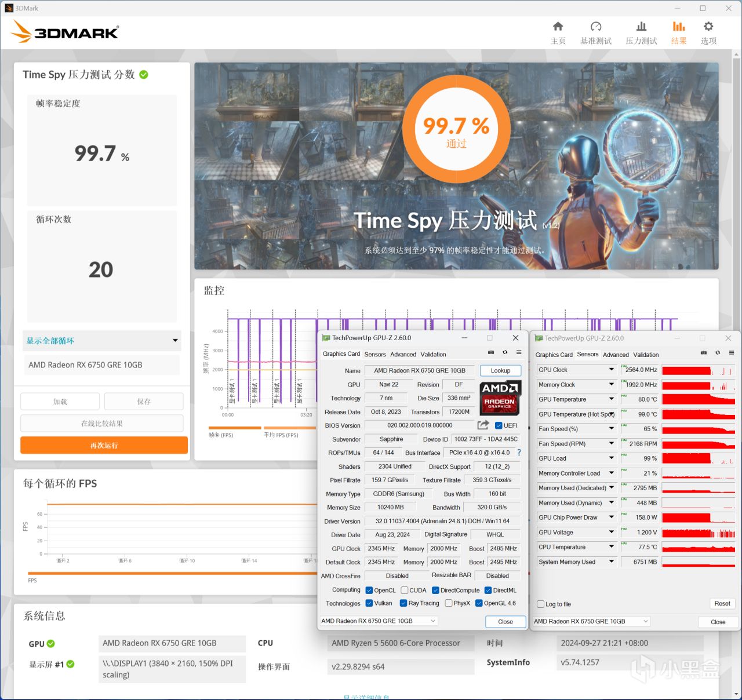Enable the PhysX checkbox
This screenshot has height=700, width=742.
(449, 603)
